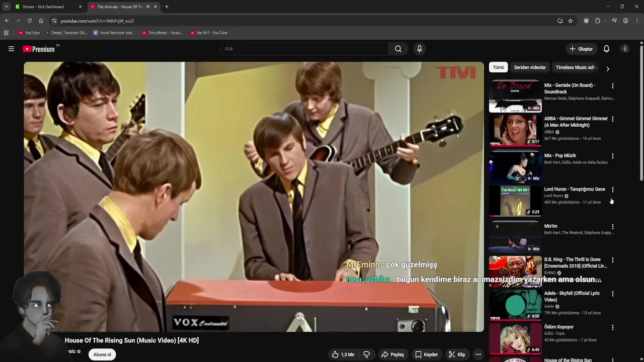644x362 pixels.
Task: Select the Timeless Music chip
Action: point(575,67)
